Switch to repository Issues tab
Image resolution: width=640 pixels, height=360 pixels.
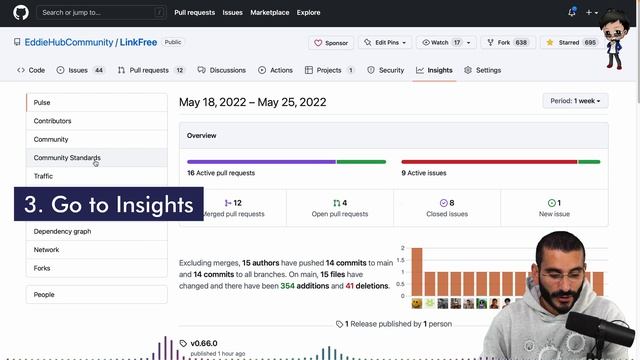(x=80, y=70)
